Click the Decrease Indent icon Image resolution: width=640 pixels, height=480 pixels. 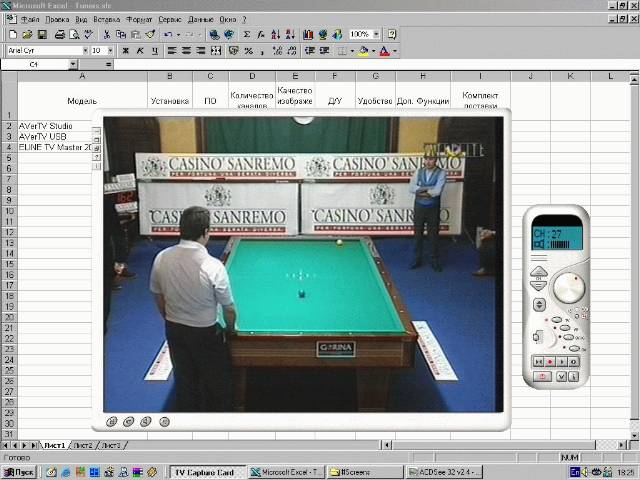pyautogui.click(x=310, y=51)
